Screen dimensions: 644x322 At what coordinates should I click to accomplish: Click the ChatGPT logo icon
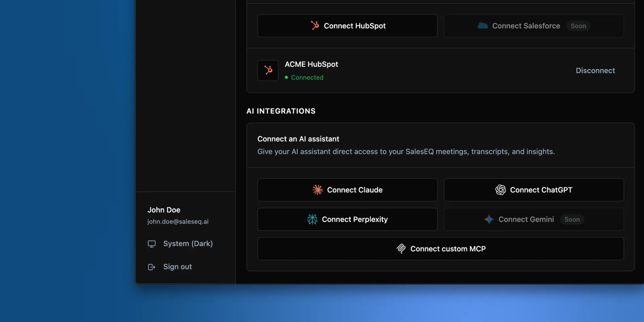click(500, 190)
